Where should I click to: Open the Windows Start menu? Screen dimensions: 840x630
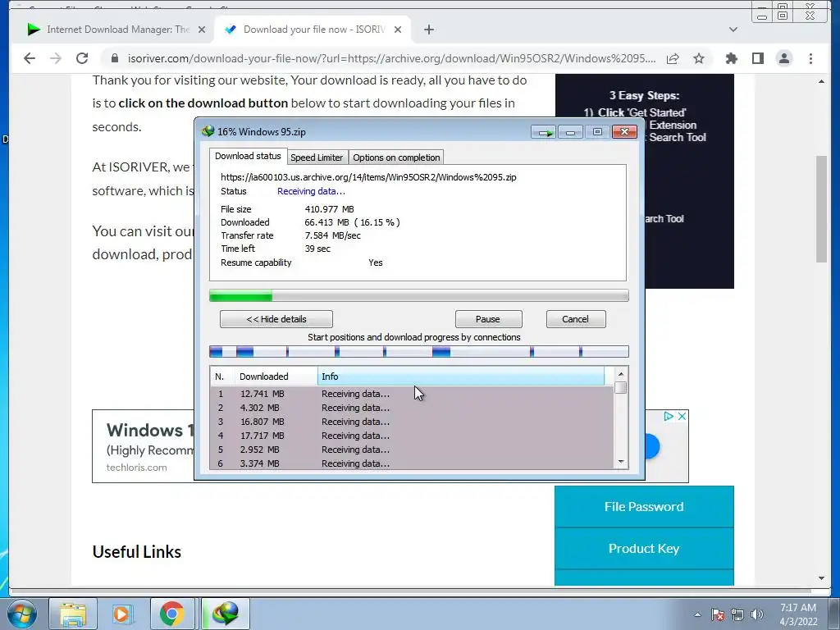pyautogui.click(x=22, y=614)
